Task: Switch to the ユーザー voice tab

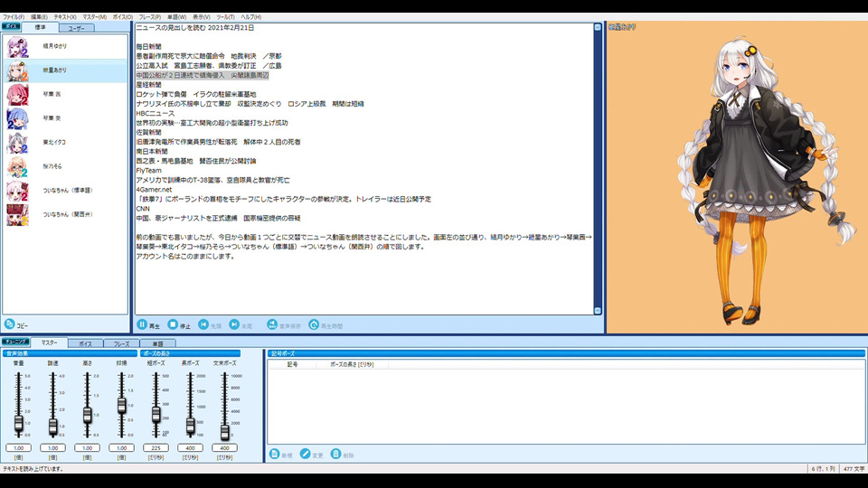Action: 76,28
